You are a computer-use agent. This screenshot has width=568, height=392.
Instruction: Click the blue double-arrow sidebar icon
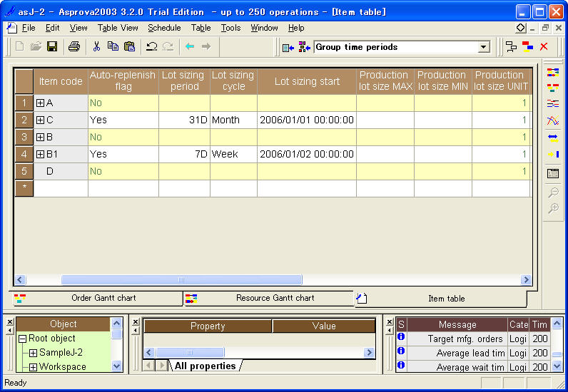(553, 138)
